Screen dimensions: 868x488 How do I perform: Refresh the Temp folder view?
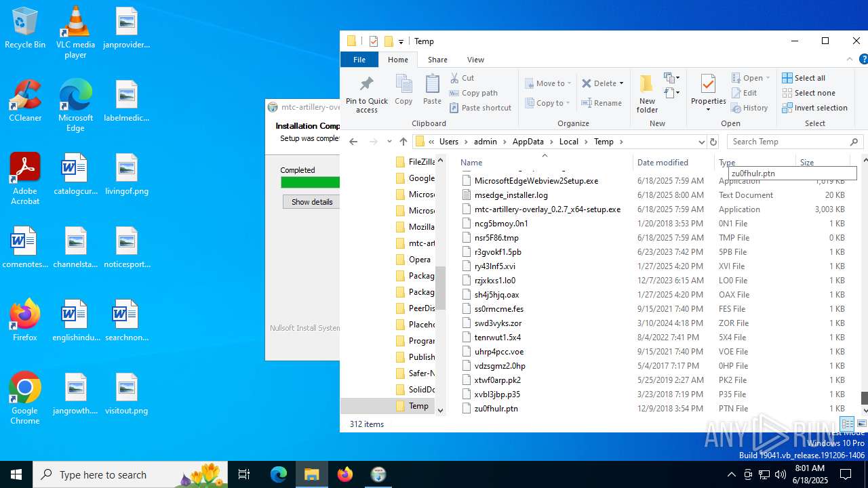pyautogui.click(x=713, y=142)
